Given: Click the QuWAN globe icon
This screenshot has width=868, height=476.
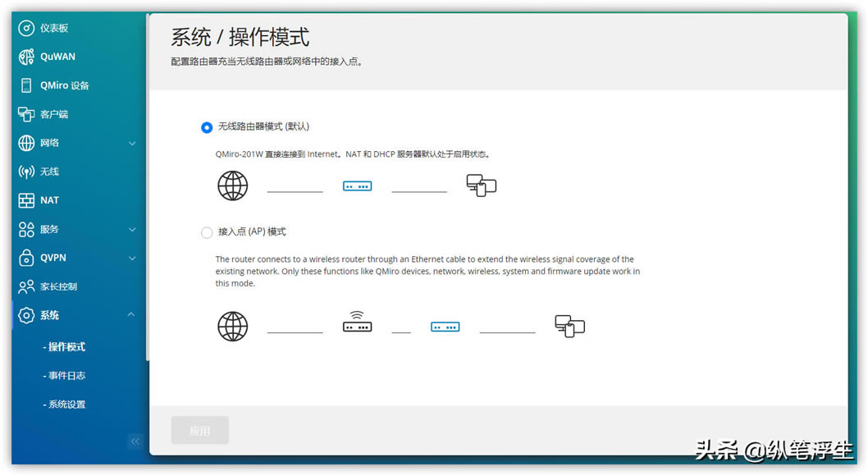Looking at the screenshot, I should (26, 57).
